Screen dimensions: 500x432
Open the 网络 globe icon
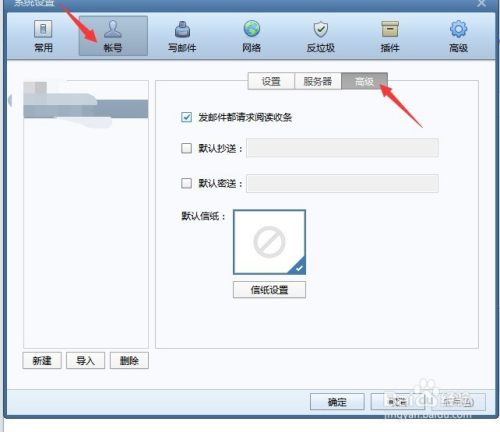[252, 29]
